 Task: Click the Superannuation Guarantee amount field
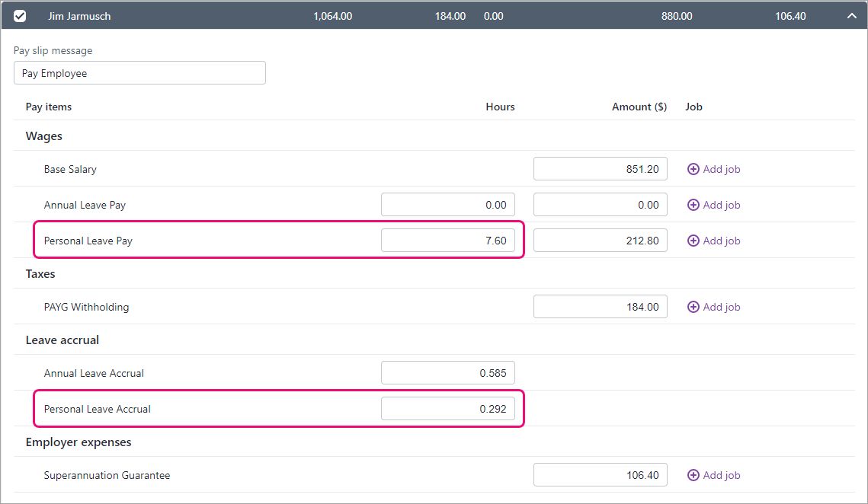click(600, 475)
